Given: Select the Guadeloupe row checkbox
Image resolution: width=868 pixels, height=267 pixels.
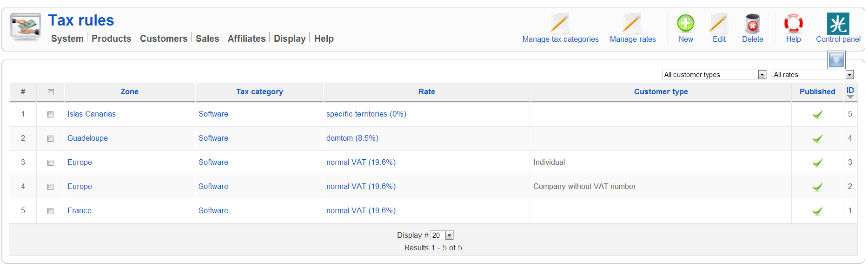Looking at the screenshot, I should [50, 138].
